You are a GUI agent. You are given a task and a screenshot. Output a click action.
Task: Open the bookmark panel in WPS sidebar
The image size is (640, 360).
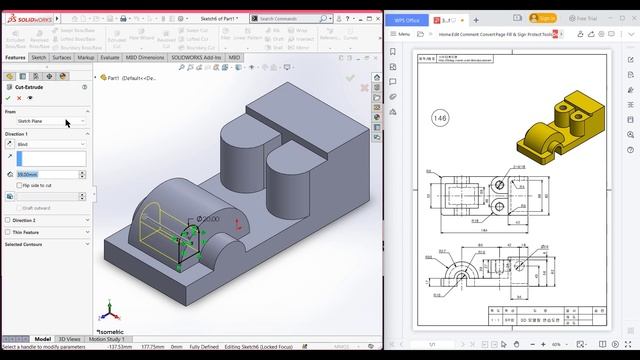click(393, 51)
